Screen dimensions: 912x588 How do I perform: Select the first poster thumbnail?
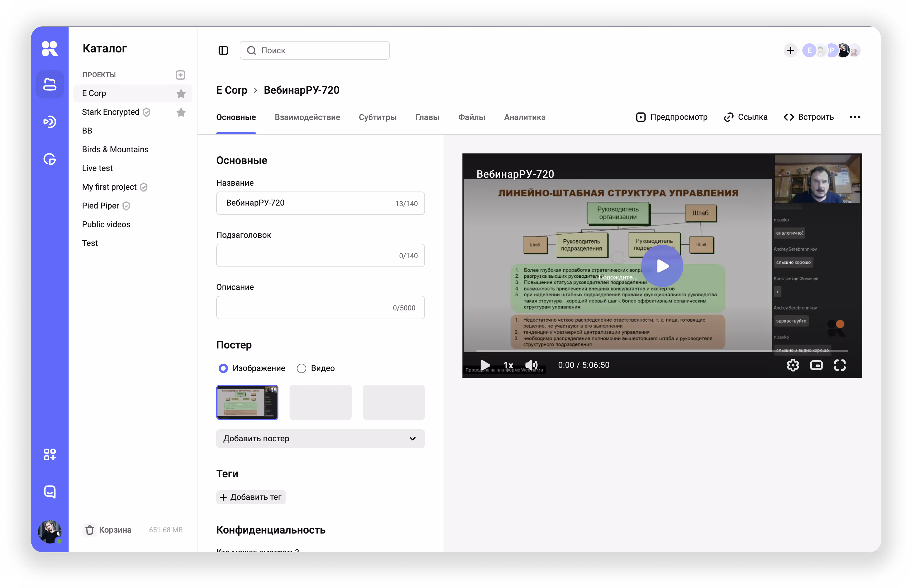pyautogui.click(x=247, y=402)
